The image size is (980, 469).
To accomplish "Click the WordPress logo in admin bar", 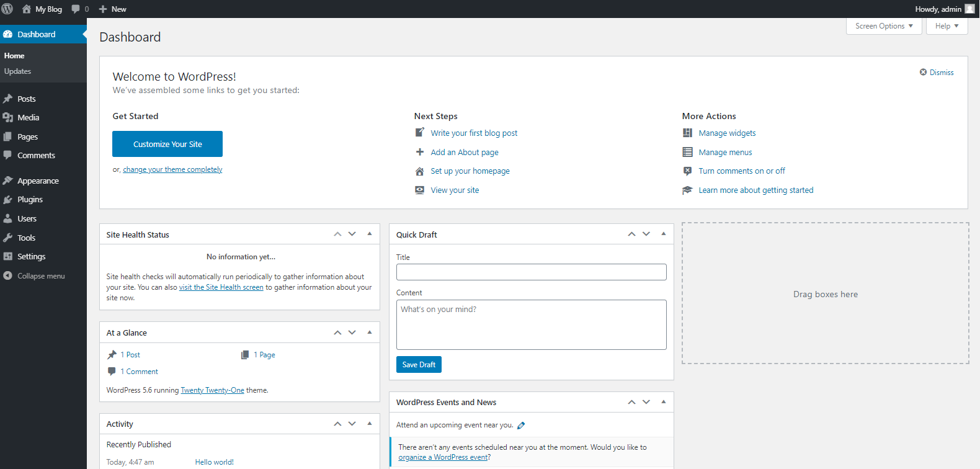I will click(x=7, y=9).
